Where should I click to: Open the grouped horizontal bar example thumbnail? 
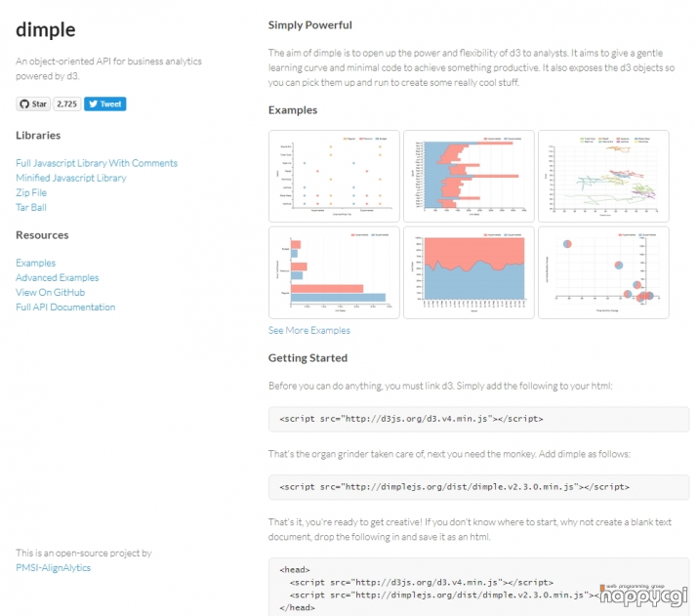click(334, 272)
